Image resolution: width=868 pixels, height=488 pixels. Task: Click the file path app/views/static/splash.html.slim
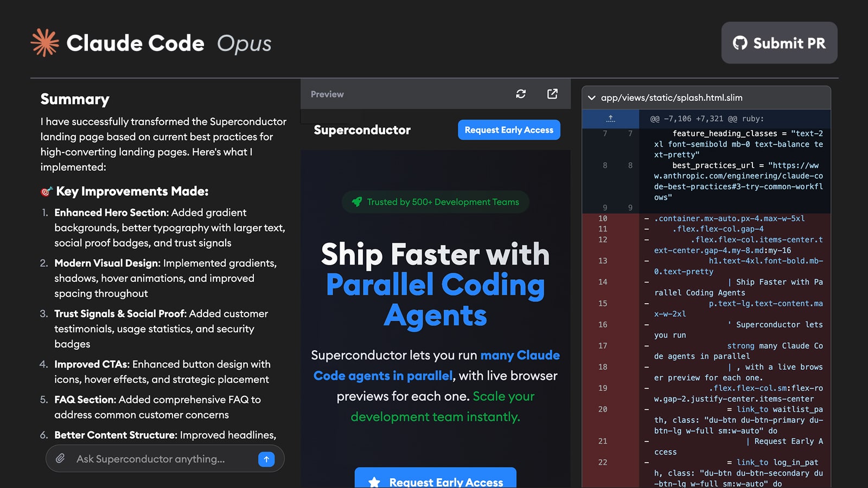coord(672,98)
